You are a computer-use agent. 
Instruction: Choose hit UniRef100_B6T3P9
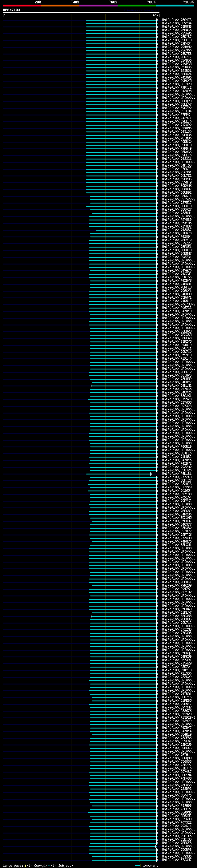click(177, 84)
